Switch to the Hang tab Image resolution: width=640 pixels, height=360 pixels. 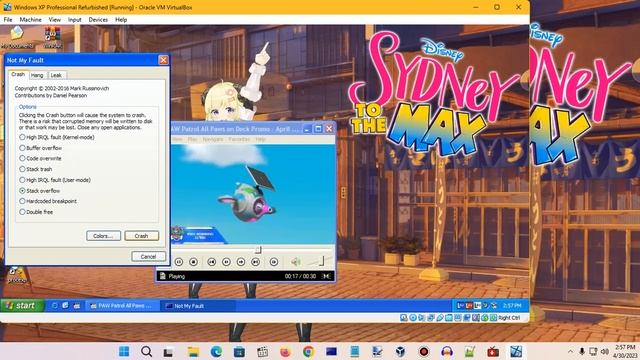click(37, 75)
